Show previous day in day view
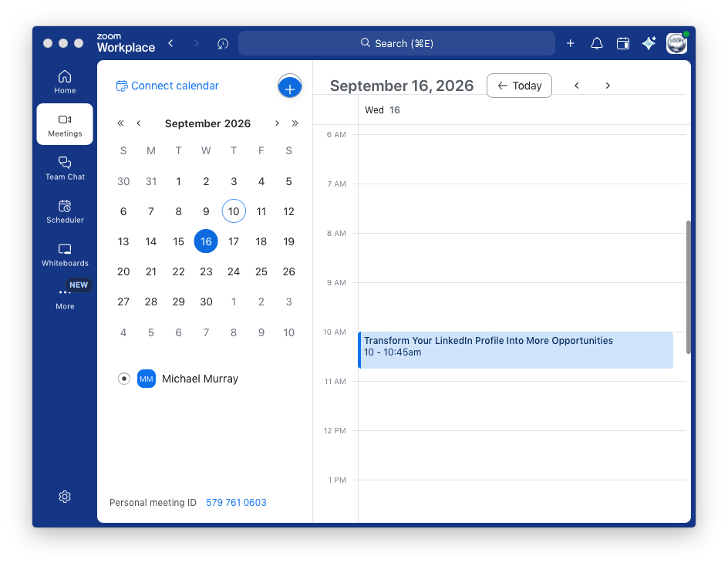This screenshot has width=728, height=566. tap(577, 86)
